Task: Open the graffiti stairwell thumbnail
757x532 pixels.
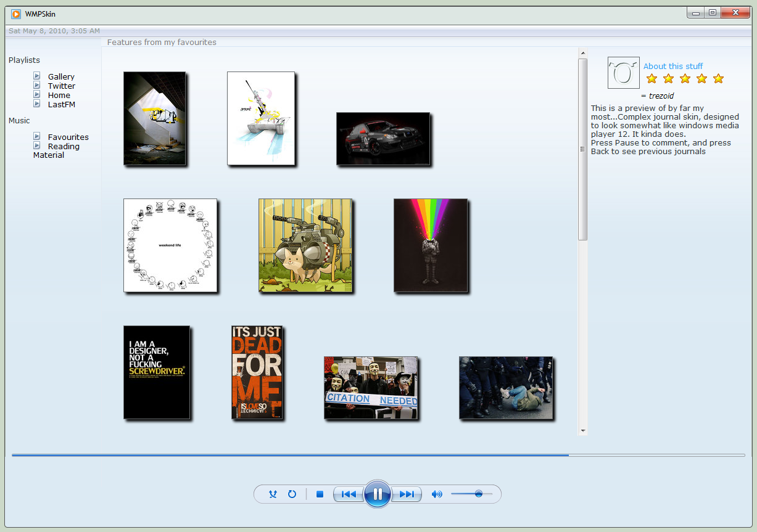Action: pyautogui.click(x=154, y=118)
